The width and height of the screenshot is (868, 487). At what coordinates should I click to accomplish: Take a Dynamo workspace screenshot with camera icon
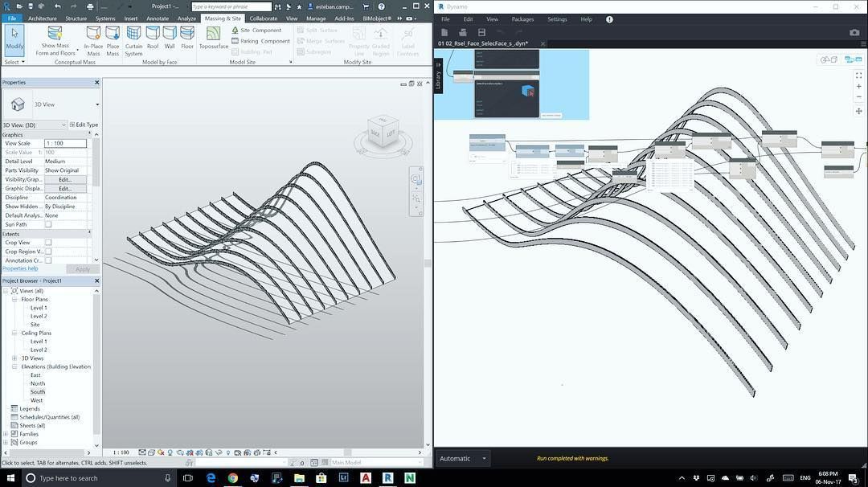854,33
